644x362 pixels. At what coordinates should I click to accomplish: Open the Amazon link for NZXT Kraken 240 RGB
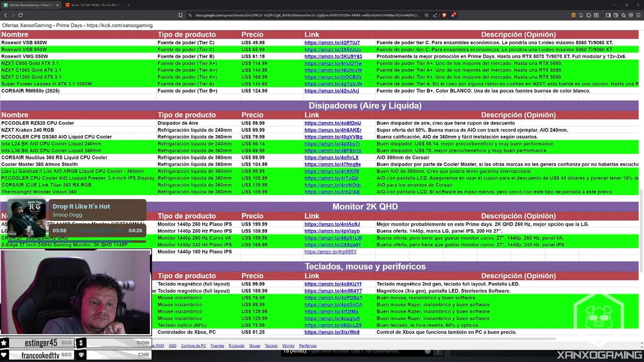click(x=333, y=130)
